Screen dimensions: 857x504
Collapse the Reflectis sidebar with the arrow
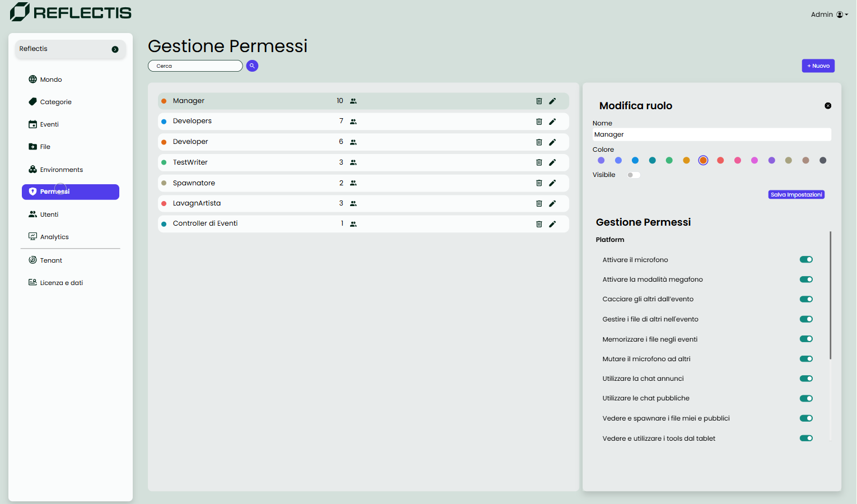click(115, 49)
